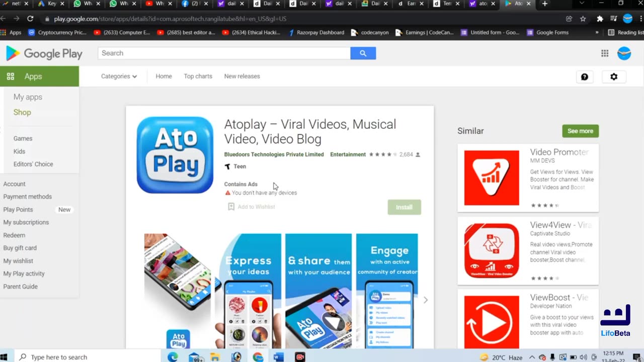Screen dimensions: 644x362
Task: Open the Chrome media control icon
Action: (613, 19)
